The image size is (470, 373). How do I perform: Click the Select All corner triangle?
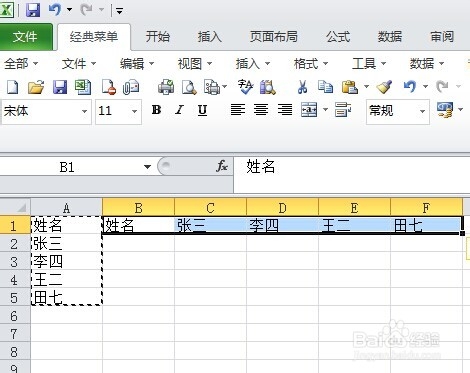[x=15, y=208]
